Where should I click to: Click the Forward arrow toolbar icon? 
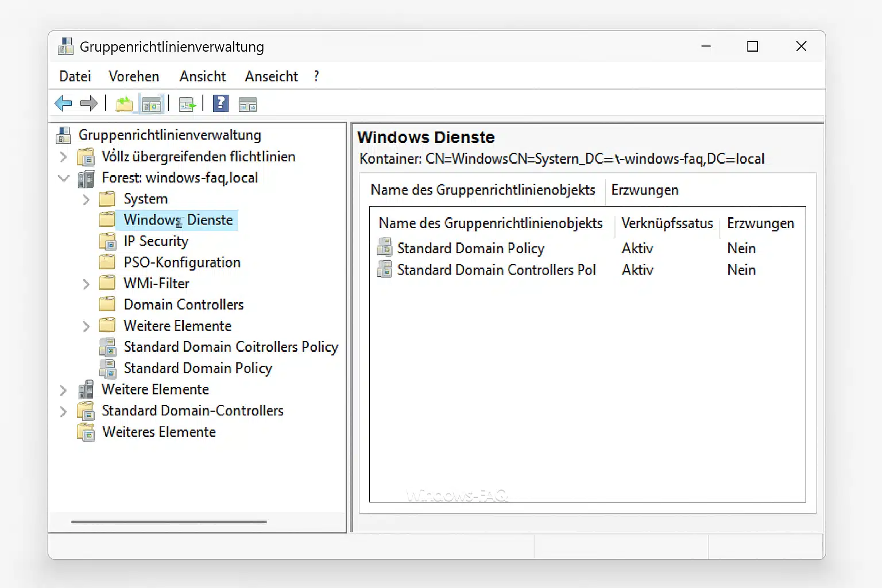88,103
